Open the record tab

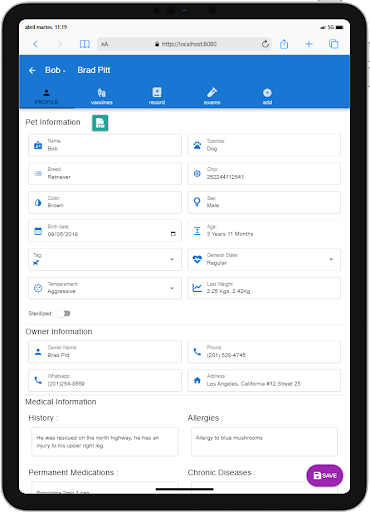click(x=157, y=97)
